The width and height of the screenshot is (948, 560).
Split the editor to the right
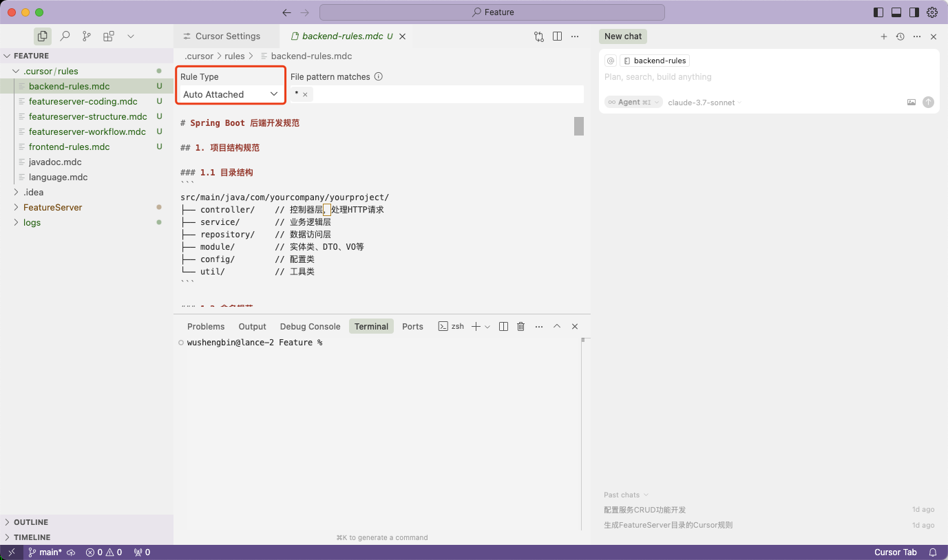click(558, 36)
